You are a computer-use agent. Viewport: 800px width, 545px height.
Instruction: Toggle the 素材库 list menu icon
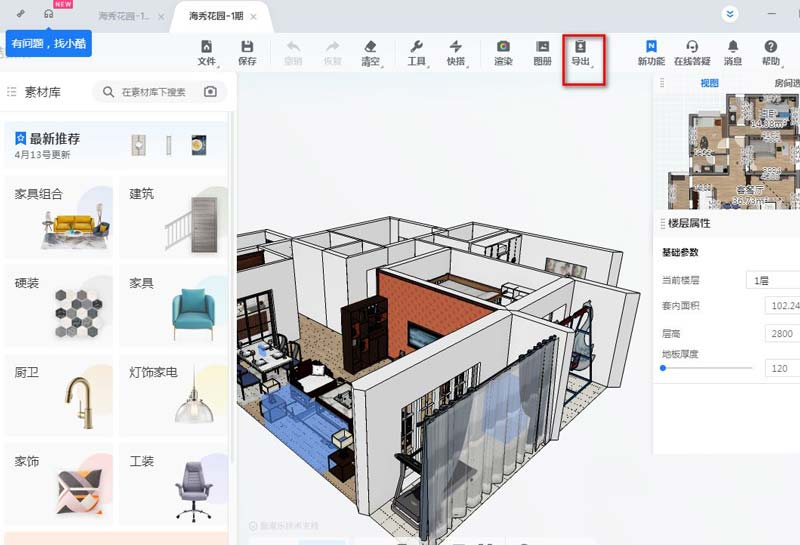(x=11, y=92)
